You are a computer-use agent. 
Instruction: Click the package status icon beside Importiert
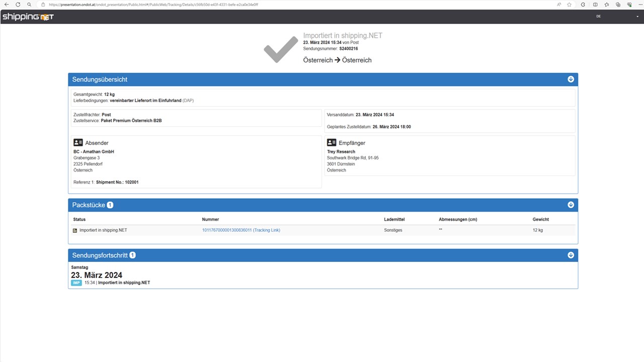[x=75, y=230]
